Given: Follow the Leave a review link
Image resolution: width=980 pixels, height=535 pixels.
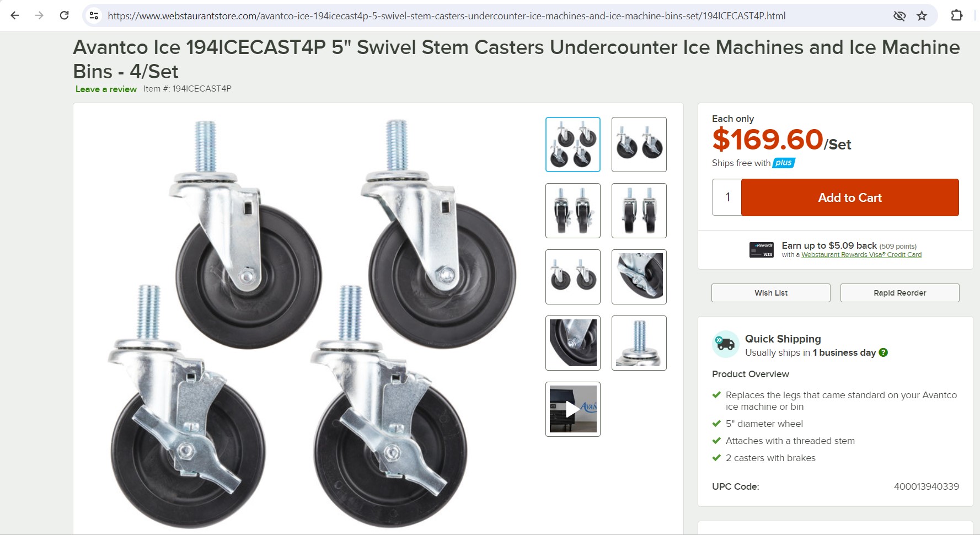Looking at the screenshot, I should [106, 89].
